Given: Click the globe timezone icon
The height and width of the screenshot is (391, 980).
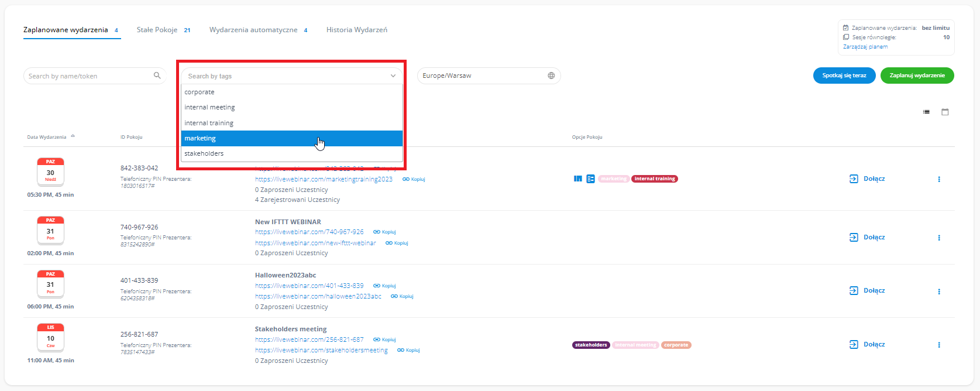Looking at the screenshot, I should pyautogui.click(x=551, y=76).
